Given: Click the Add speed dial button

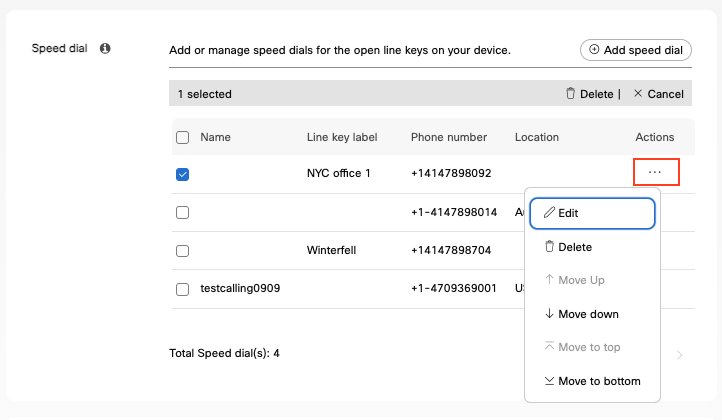Looking at the screenshot, I should point(635,50).
